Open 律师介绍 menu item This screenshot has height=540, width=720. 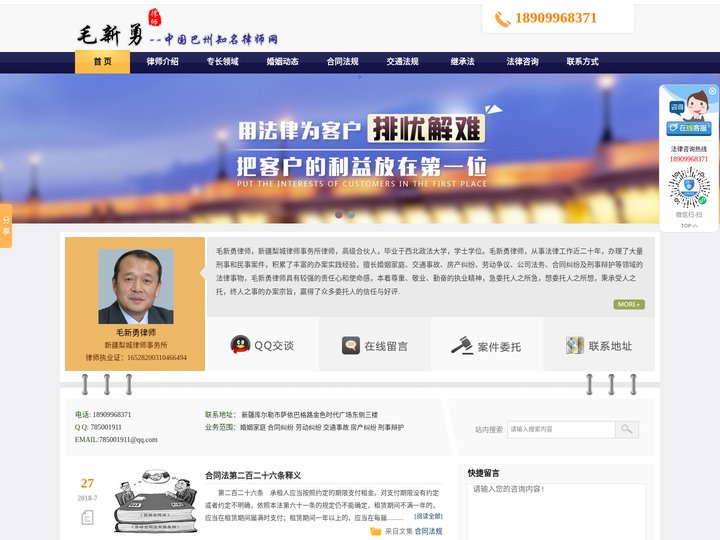pos(163,62)
